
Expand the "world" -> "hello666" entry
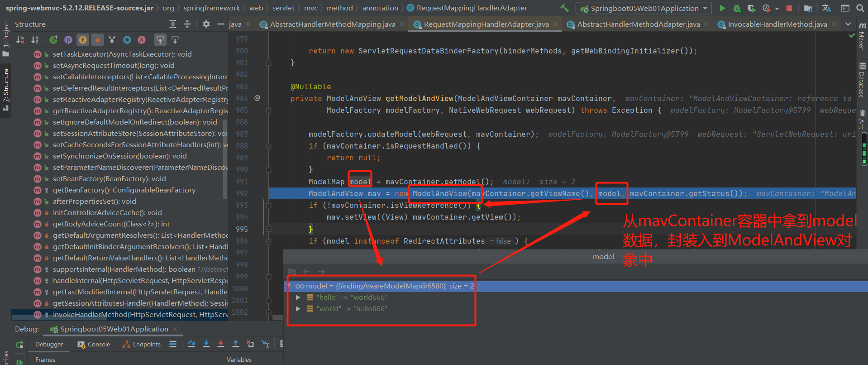298,309
